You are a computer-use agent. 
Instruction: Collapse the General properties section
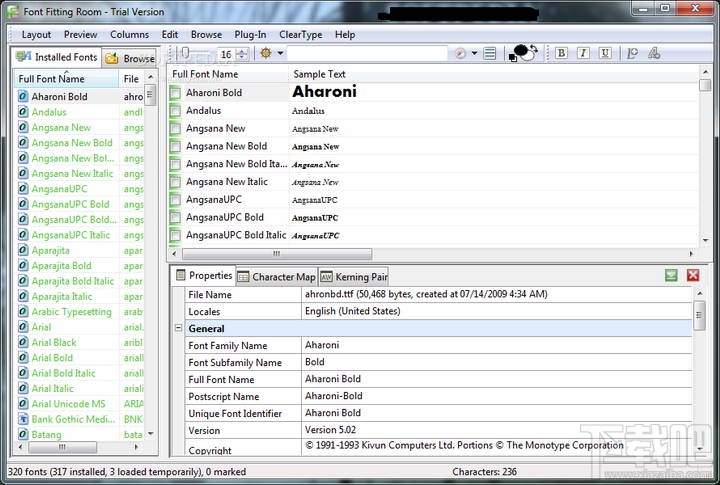(179, 328)
